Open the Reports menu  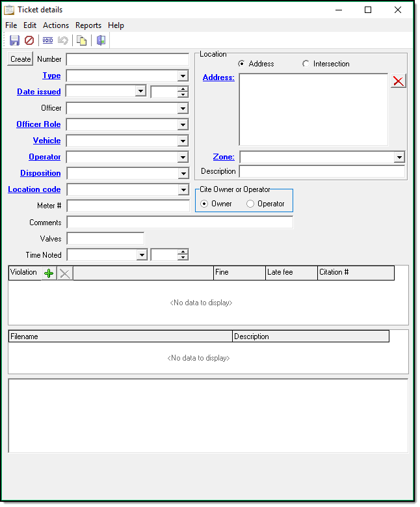(x=88, y=25)
